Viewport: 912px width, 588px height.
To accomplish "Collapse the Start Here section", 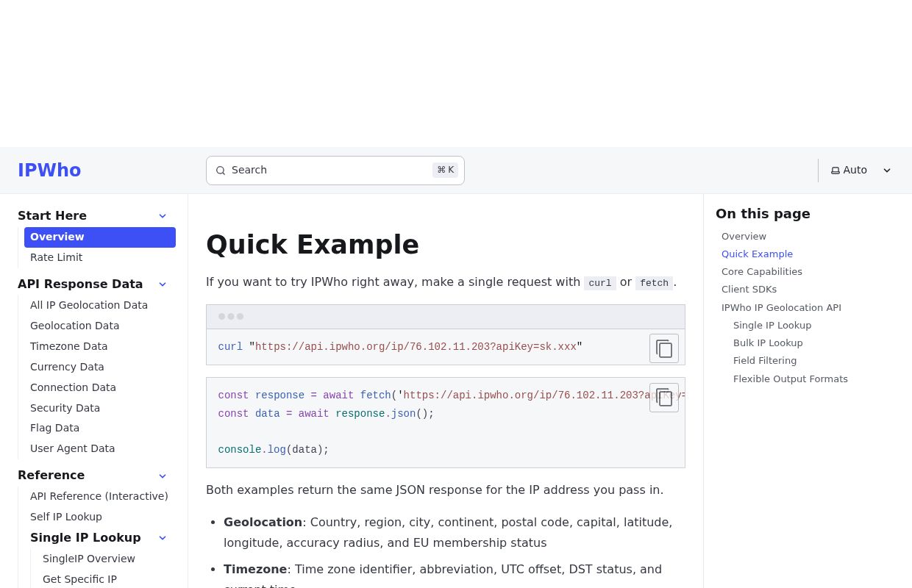I will pos(163,216).
